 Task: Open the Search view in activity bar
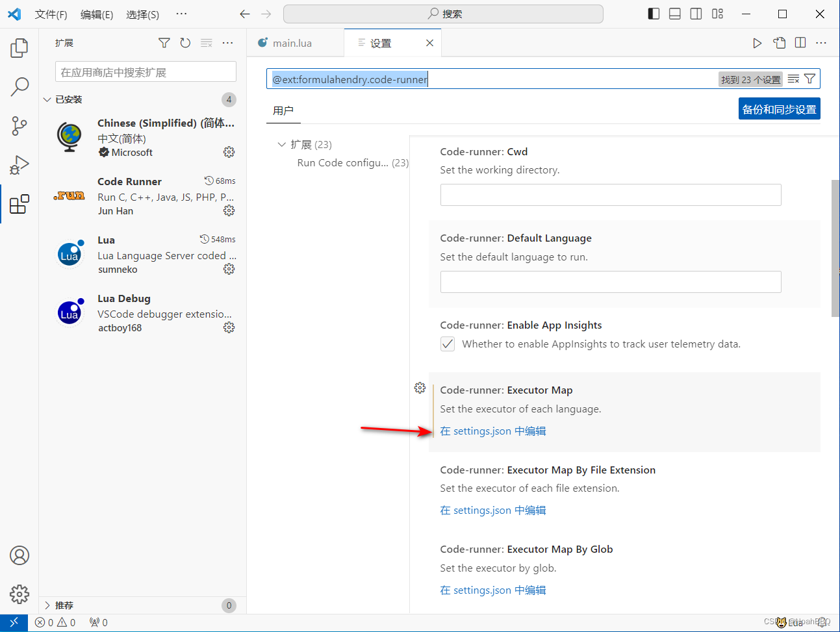[19, 86]
